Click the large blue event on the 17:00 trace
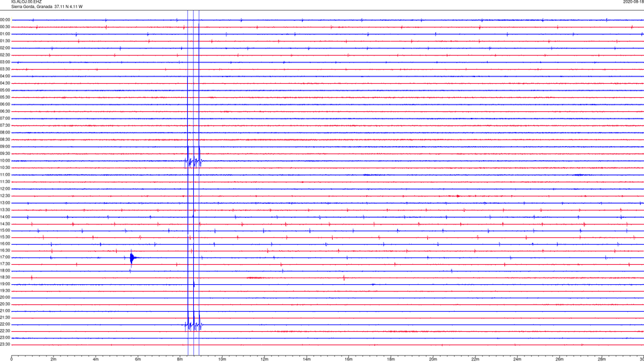This screenshot has height=362, width=644. 132,258
